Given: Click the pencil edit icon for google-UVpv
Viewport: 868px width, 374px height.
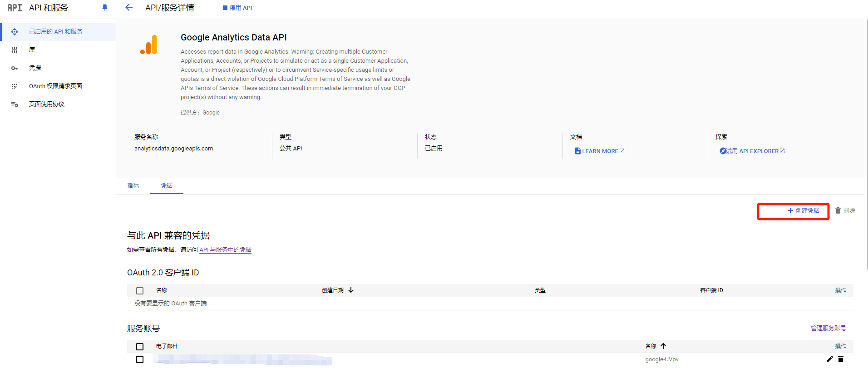Looking at the screenshot, I should click(x=829, y=359).
